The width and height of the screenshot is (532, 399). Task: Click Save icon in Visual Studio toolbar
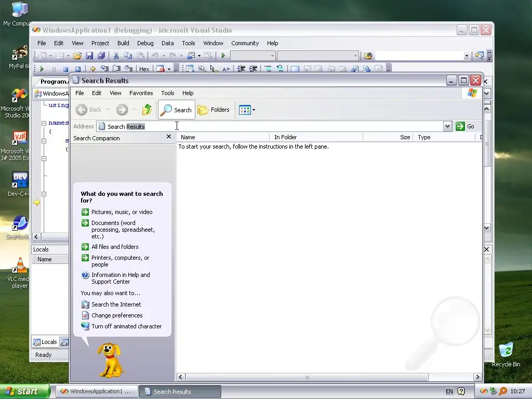tap(89, 56)
